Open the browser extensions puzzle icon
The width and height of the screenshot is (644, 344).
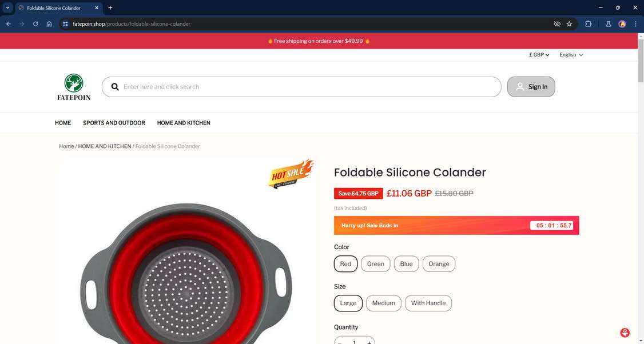588,24
